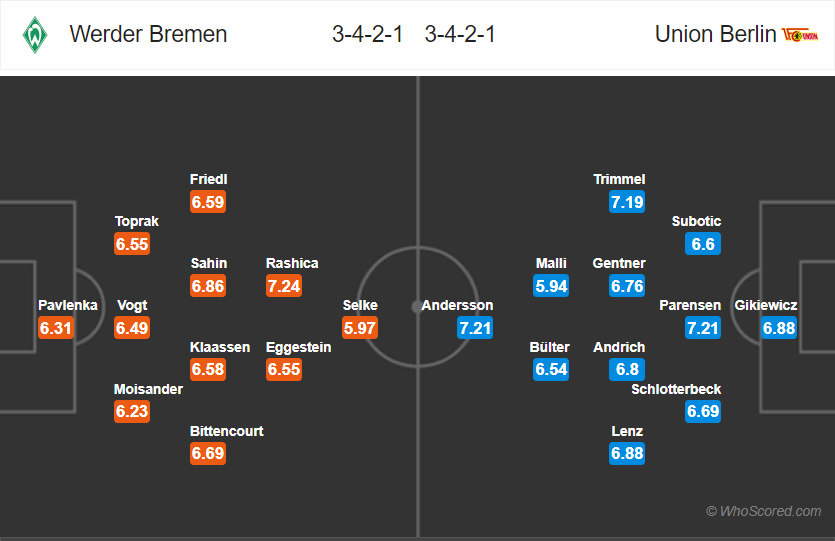Click Trimmel's 7.19 rating badge
The image size is (835, 541).
pos(627,202)
